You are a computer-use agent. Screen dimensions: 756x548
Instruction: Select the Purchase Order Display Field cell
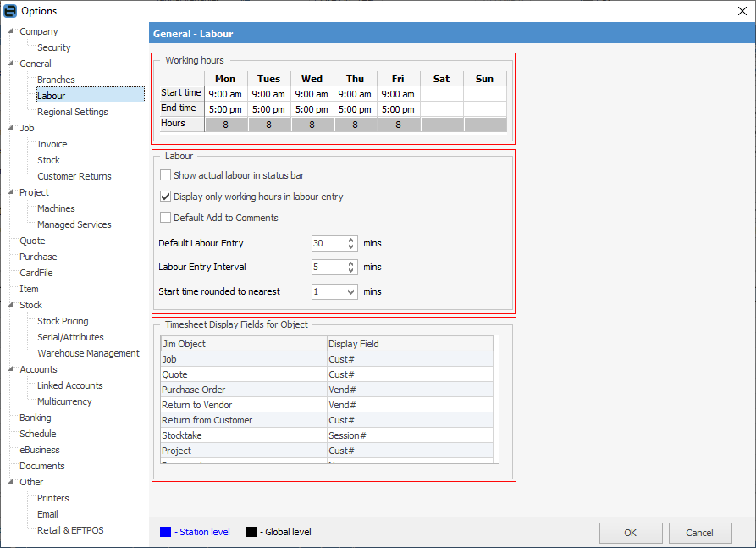coord(410,390)
